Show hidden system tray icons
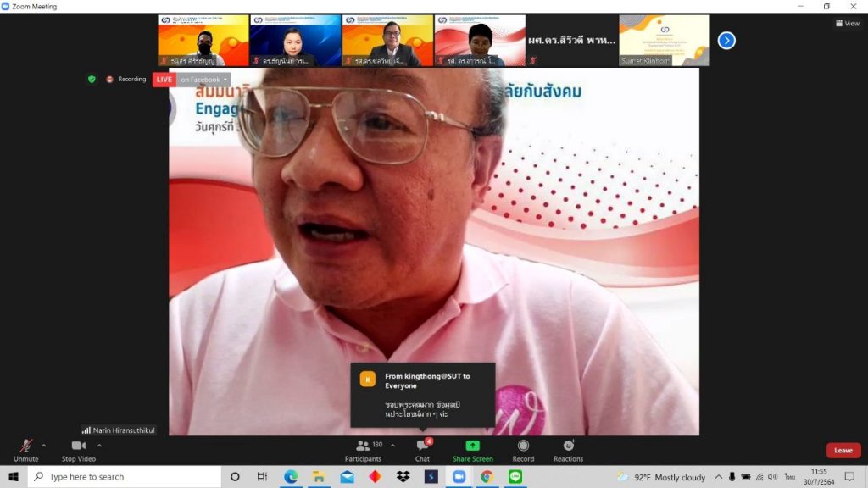 [x=718, y=476]
